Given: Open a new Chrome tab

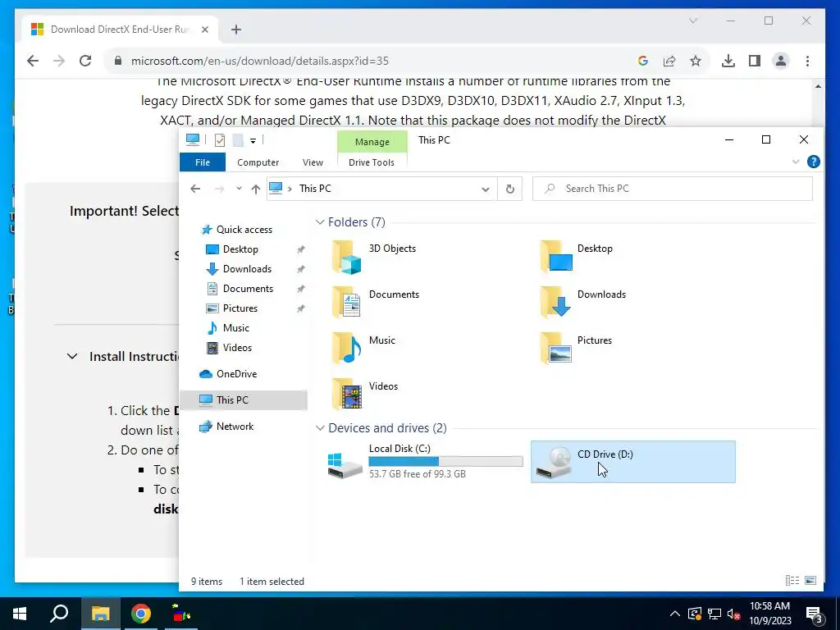Looking at the screenshot, I should click(x=236, y=30).
